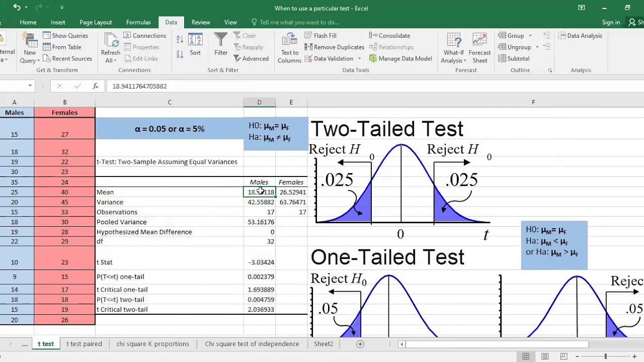The image size is (644, 362).
Task: Open Chi square test of independence sheet
Action: pyautogui.click(x=252, y=344)
